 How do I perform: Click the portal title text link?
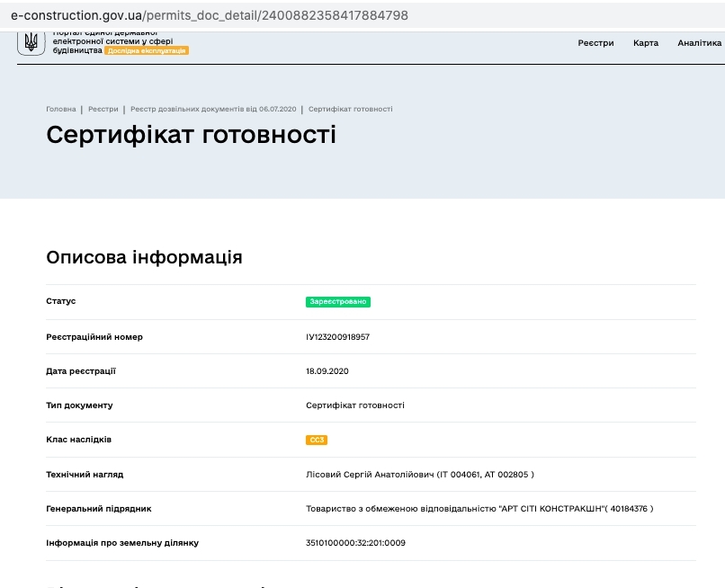(x=112, y=41)
